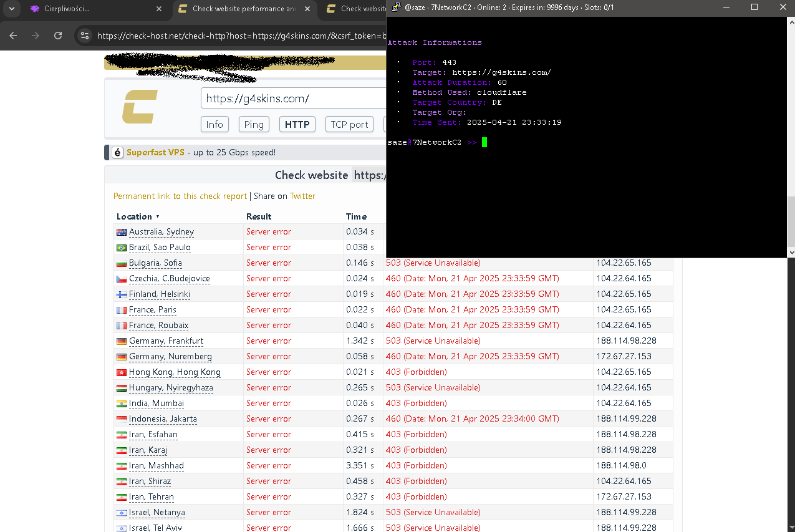
Task: Click the flag beside Germany, Frankfurt
Action: pyautogui.click(x=122, y=341)
